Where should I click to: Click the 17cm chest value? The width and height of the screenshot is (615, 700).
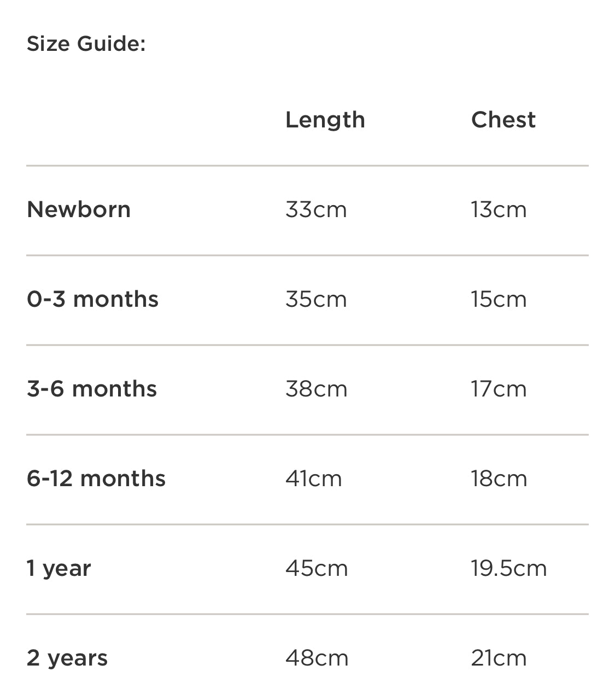(499, 389)
